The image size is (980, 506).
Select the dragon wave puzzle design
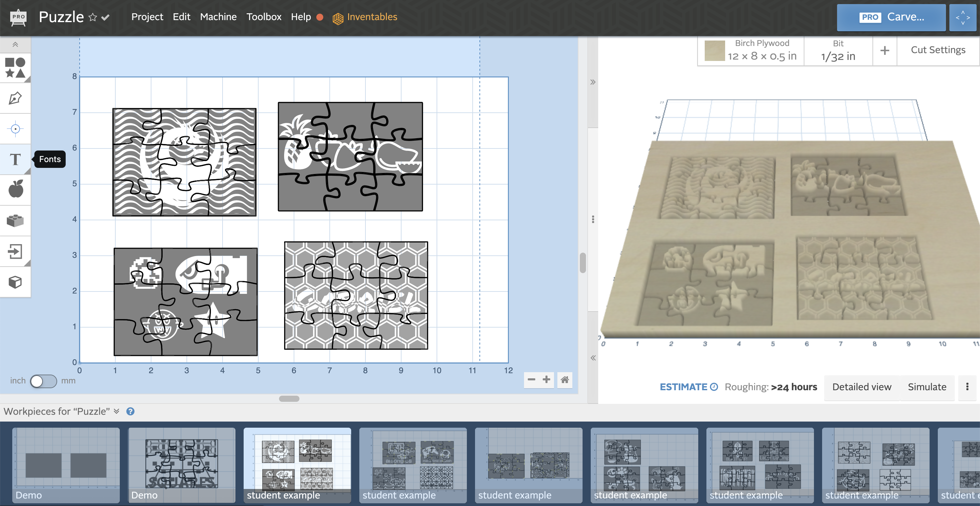(184, 162)
